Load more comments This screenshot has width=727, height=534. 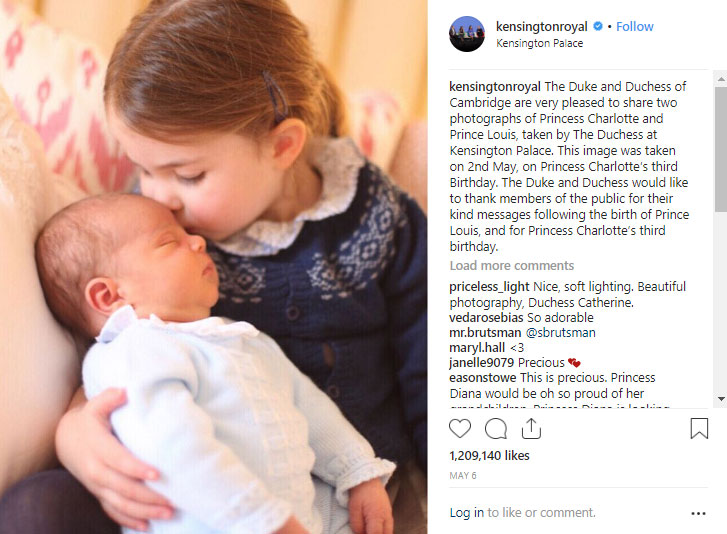pyautogui.click(x=512, y=266)
